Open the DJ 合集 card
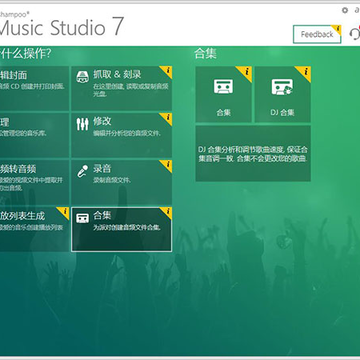The image size is (360, 360). [x=283, y=94]
